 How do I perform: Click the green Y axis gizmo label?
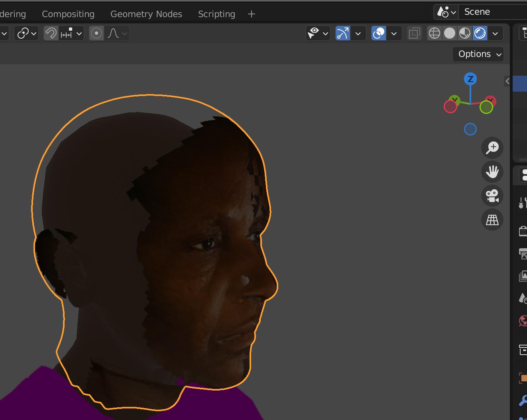(x=455, y=100)
